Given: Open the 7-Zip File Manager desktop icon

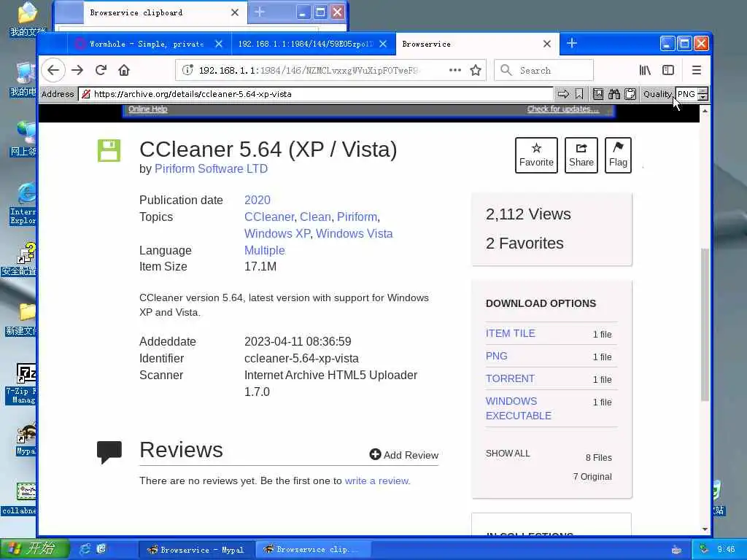Looking at the screenshot, I should 23,384.
